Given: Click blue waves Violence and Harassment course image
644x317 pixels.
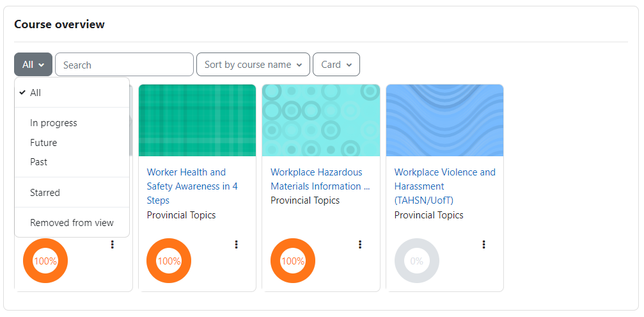Looking at the screenshot, I should coord(445,120).
